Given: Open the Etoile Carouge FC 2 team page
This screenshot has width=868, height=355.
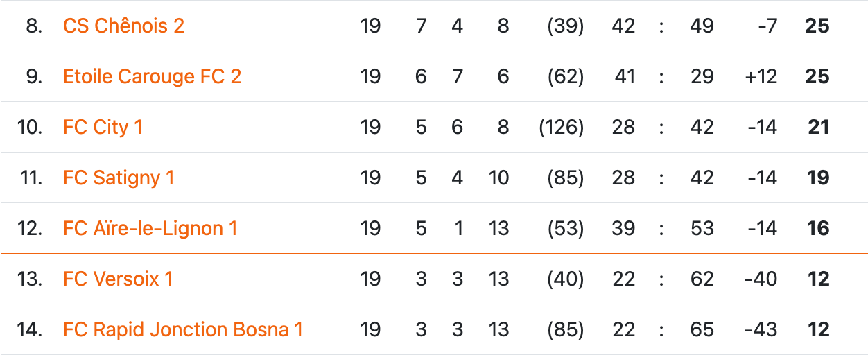Looking at the screenshot, I should (x=152, y=77).
